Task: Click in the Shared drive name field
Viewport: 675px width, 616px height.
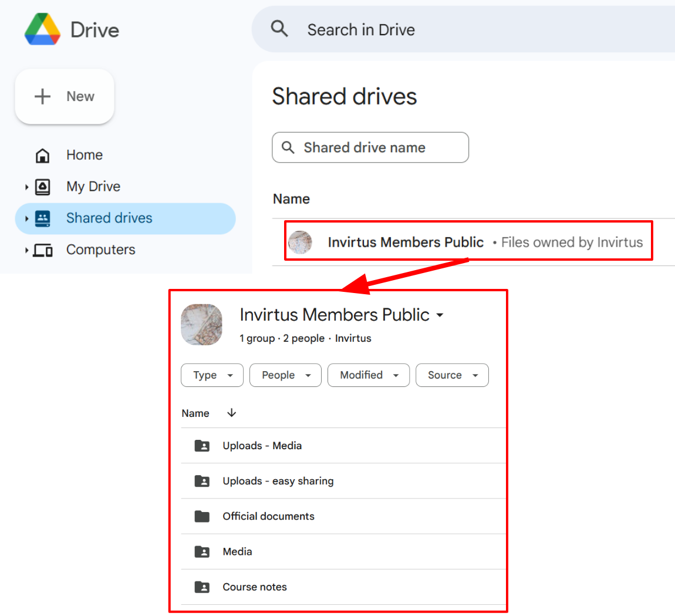Action: tap(370, 147)
